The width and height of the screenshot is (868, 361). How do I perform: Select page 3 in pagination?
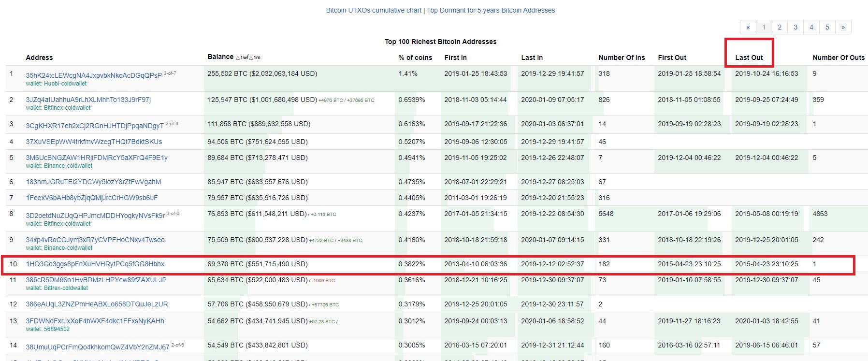coord(796,27)
